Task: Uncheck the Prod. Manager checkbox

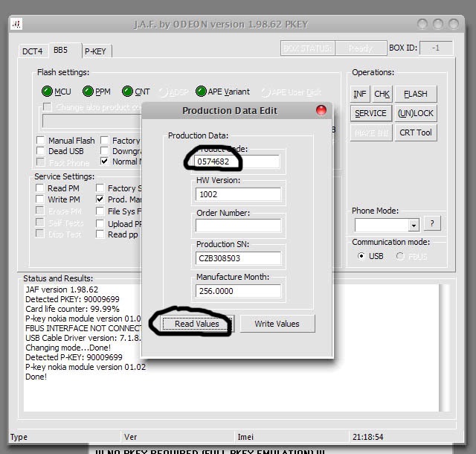Action: pyautogui.click(x=100, y=199)
